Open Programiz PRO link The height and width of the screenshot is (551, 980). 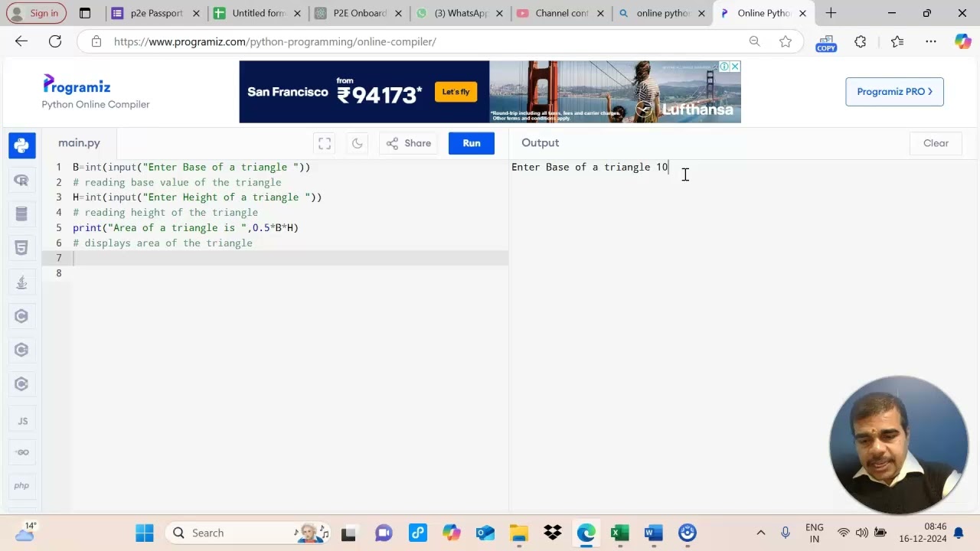[894, 91]
